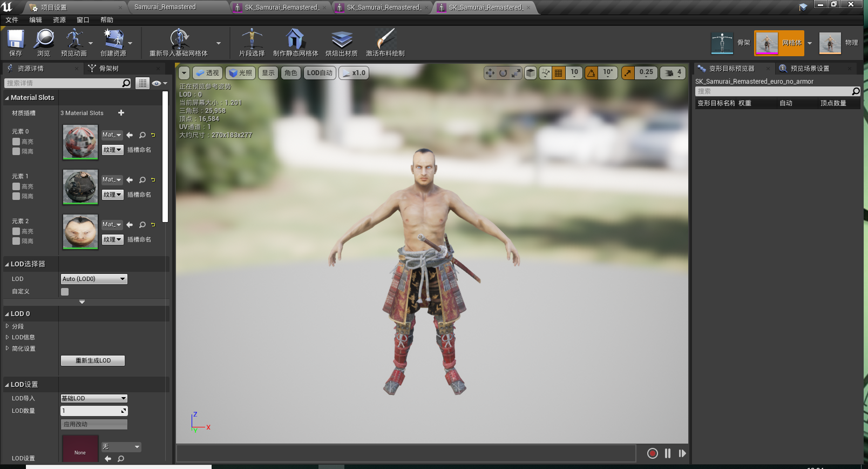Screen dimensions: 868x469
Task: Click the Bake Out Materials (烘焙出材质) icon
Action: 341,40
